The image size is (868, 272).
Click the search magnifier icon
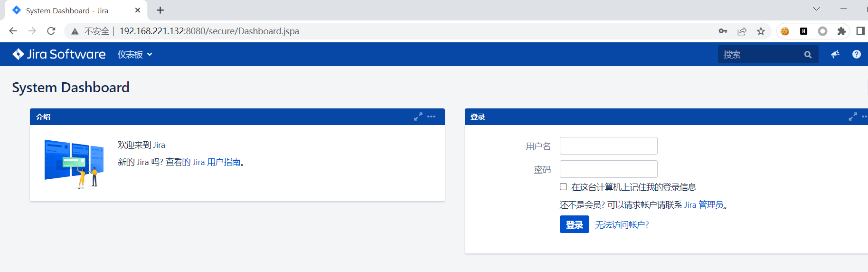click(808, 55)
